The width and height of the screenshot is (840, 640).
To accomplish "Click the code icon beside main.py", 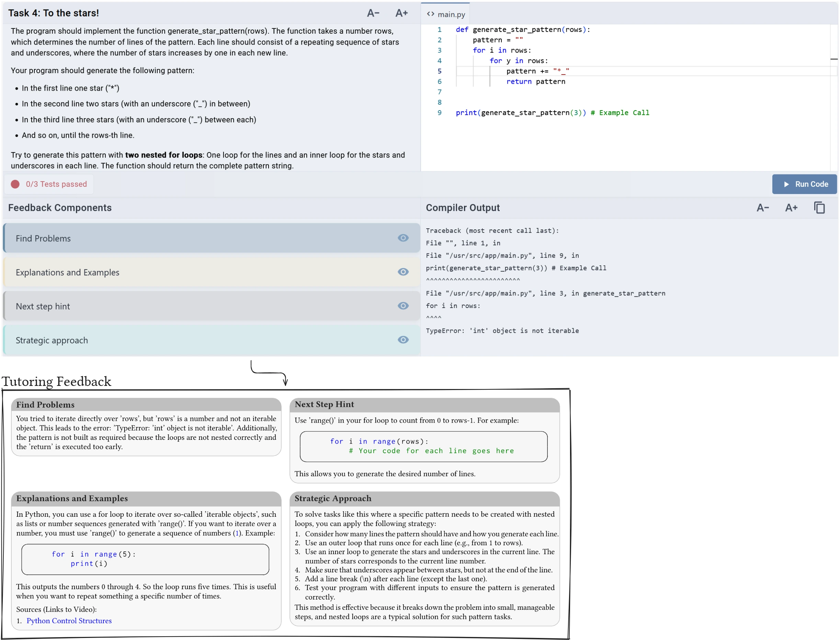I will point(431,14).
